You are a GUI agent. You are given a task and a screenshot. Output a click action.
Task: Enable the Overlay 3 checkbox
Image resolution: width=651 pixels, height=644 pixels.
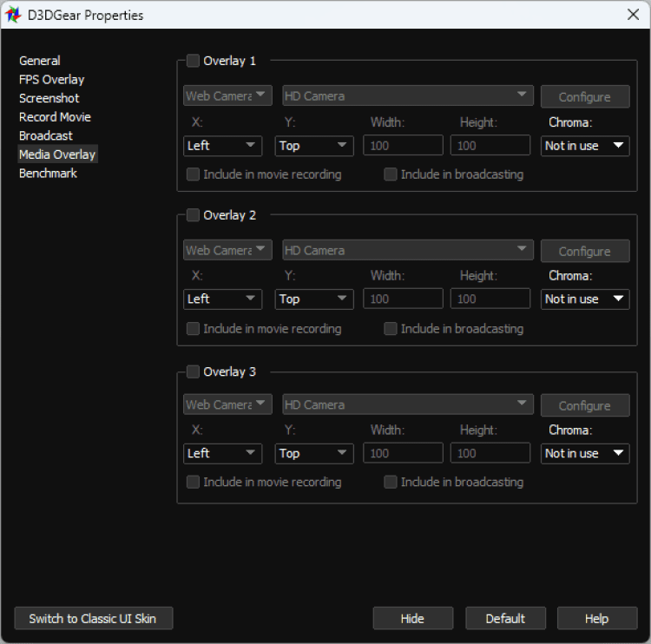[x=193, y=371]
